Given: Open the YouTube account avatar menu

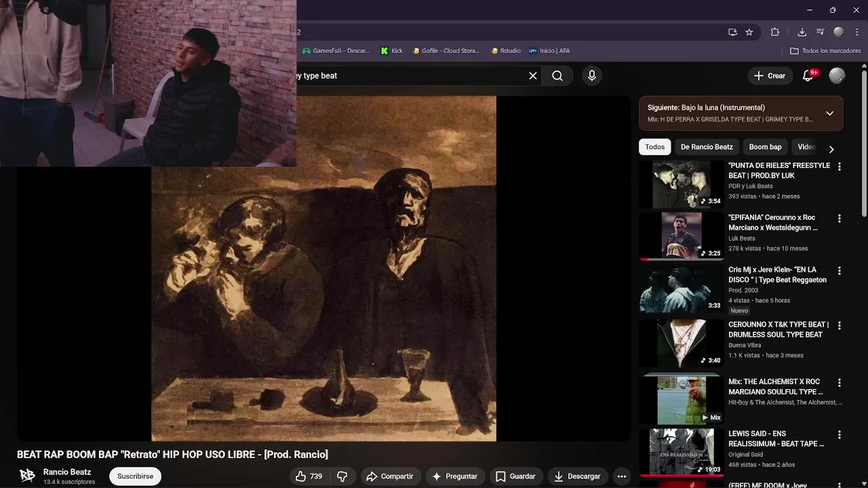Looking at the screenshot, I should (837, 76).
